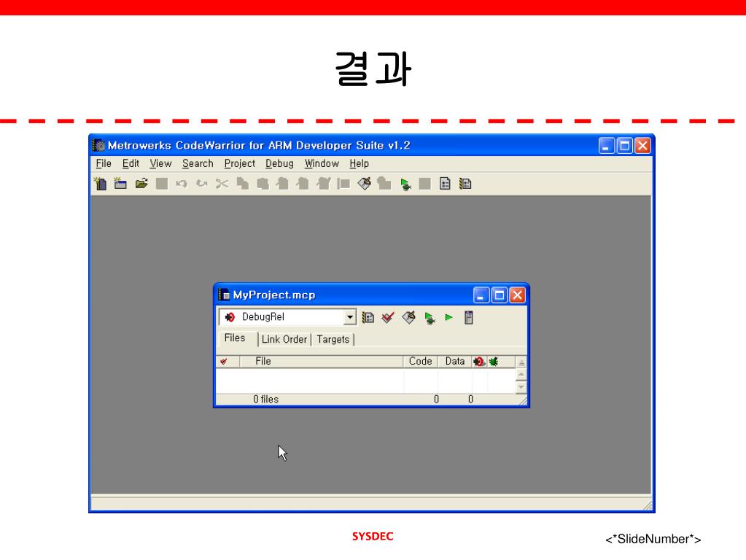Click the Code column header
This screenshot has height=560, width=746.
(x=421, y=362)
